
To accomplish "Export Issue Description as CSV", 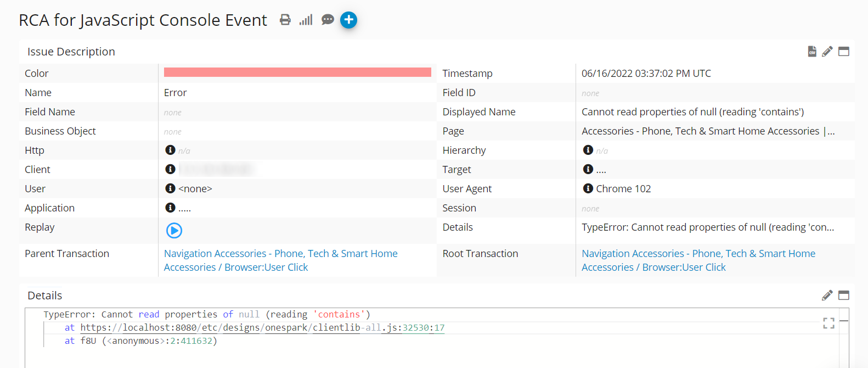I will click(812, 51).
